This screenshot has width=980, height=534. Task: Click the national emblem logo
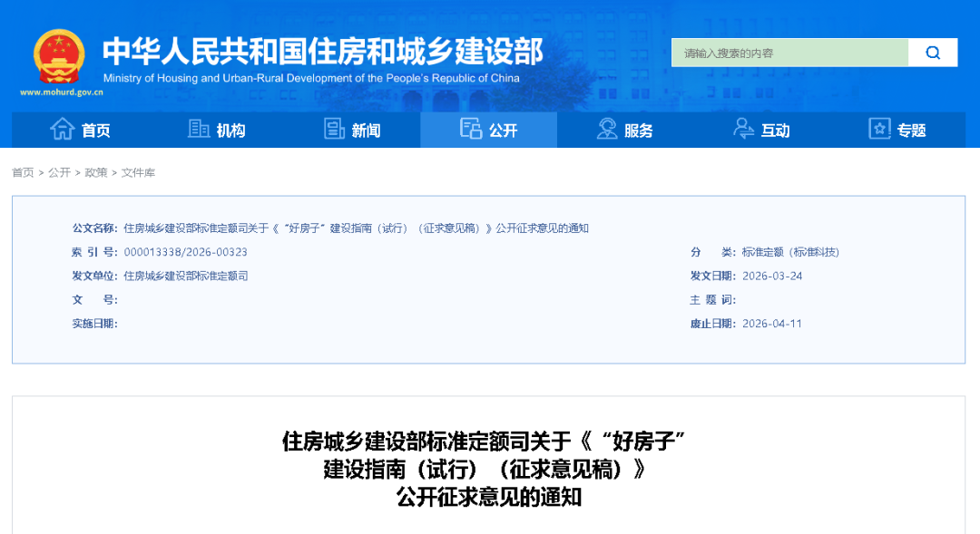pyautogui.click(x=59, y=56)
